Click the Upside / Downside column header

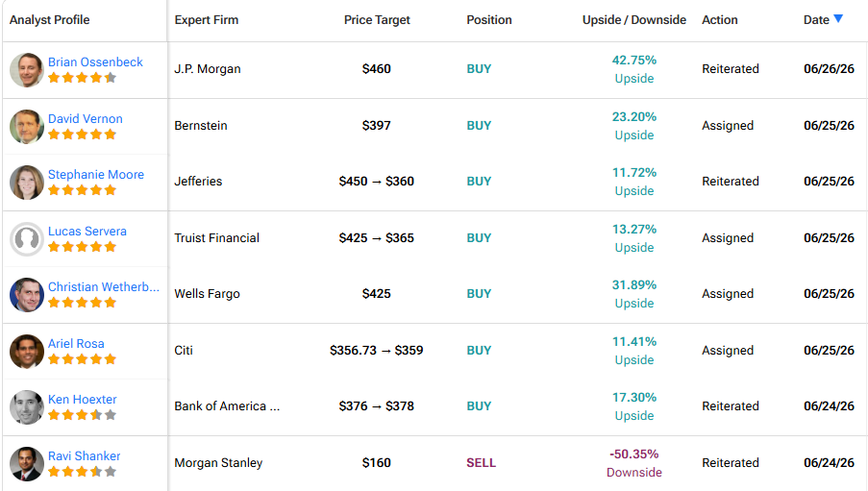click(633, 20)
